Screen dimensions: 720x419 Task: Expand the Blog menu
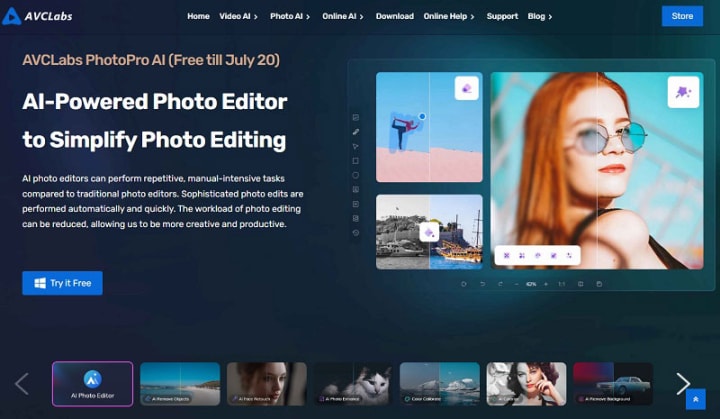coord(540,16)
